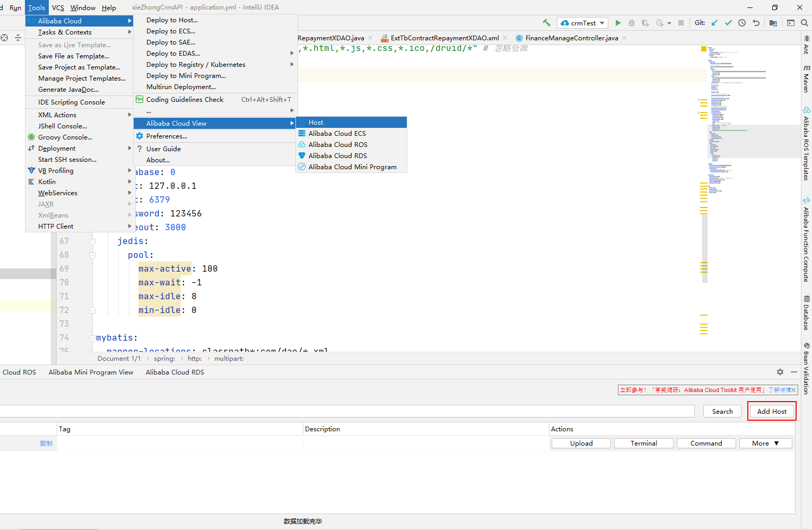
Task: Expand the More actions dropdown for the host
Action: (x=765, y=444)
